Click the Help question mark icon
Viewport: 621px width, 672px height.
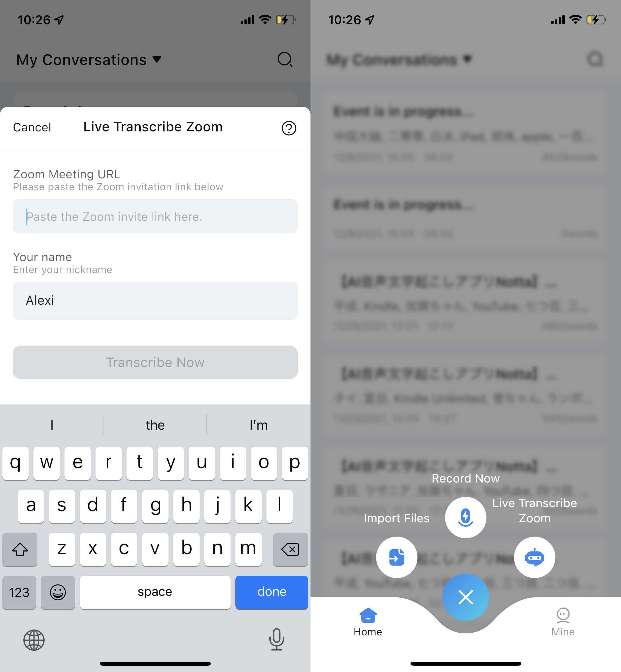[x=288, y=127]
